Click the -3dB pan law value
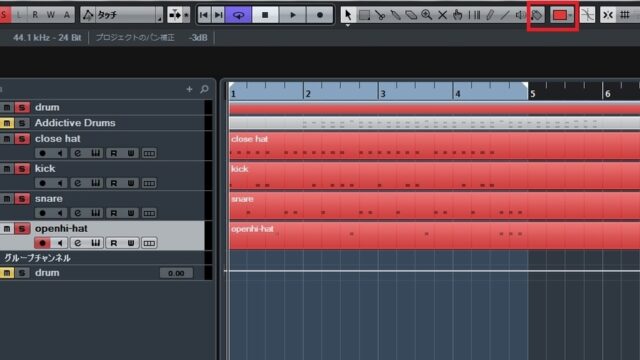Image resolution: width=640 pixels, height=360 pixels. (x=198, y=38)
